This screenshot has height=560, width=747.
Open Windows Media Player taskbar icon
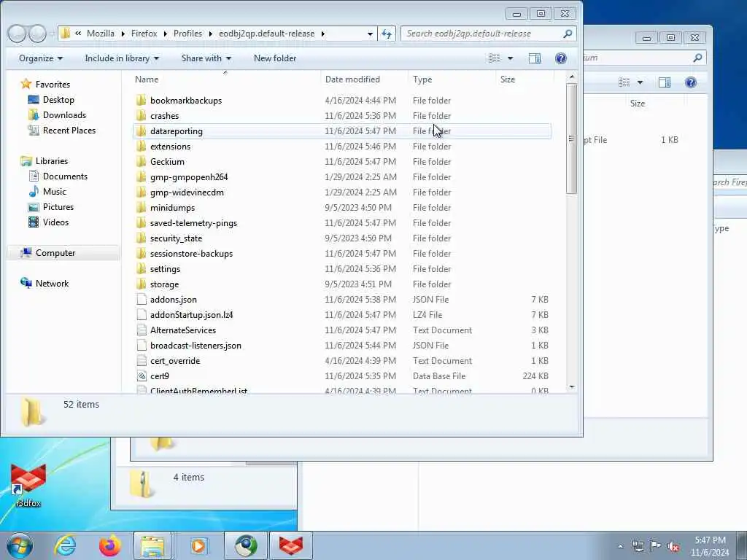coord(198,545)
